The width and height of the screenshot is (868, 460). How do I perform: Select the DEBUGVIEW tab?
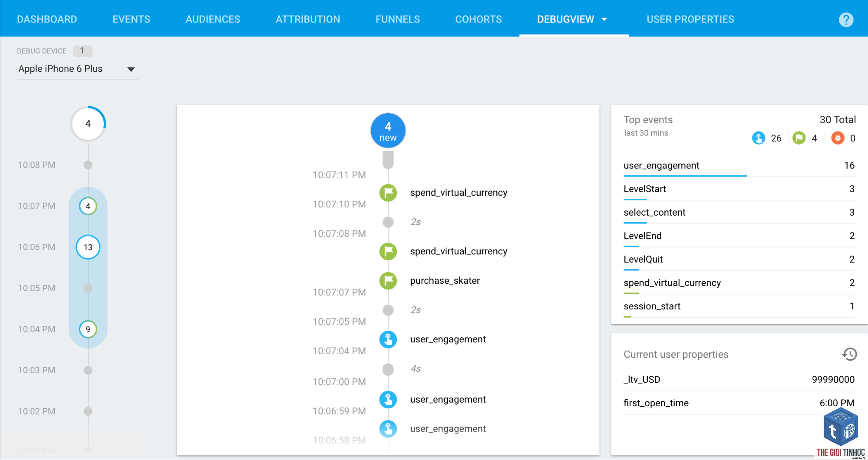click(x=565, y=20)
